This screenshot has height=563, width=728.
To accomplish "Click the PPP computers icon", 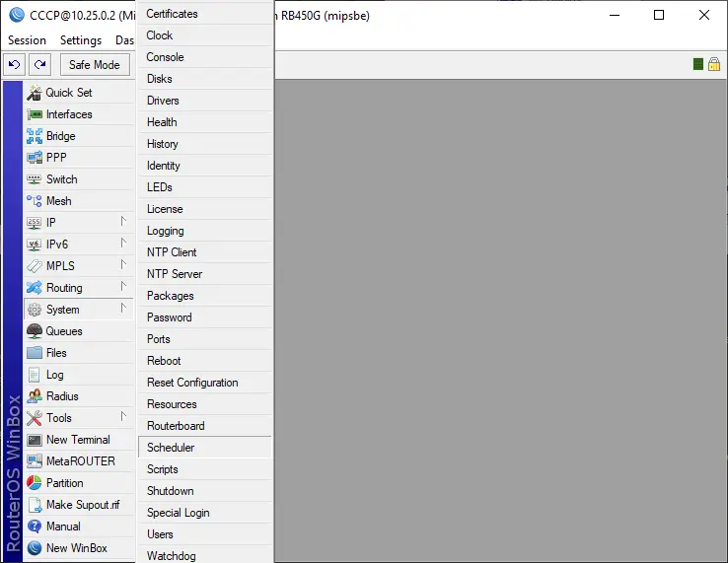I will pyautogui.click(x=35, y=158).
